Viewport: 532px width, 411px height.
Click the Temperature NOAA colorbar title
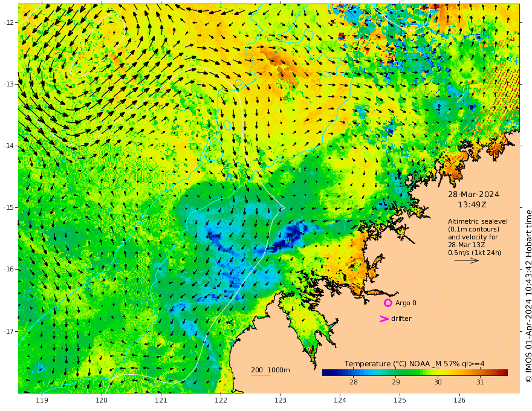coord(415,364)
